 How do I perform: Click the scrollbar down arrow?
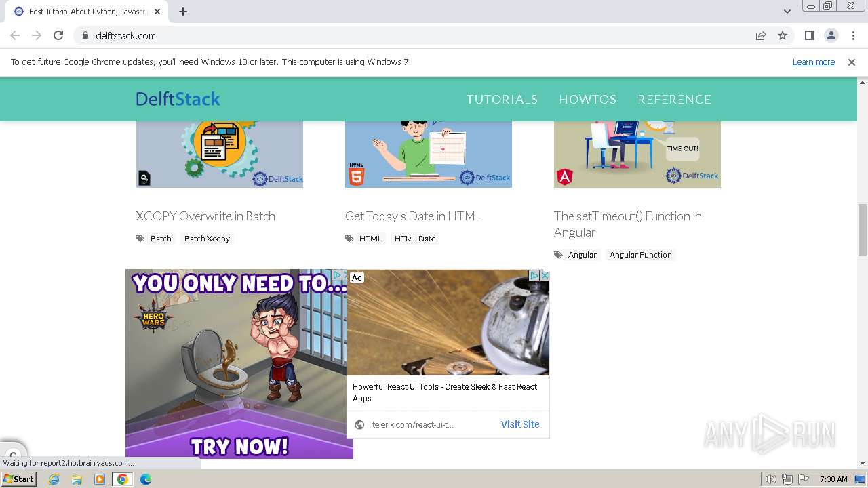(863, 463)
